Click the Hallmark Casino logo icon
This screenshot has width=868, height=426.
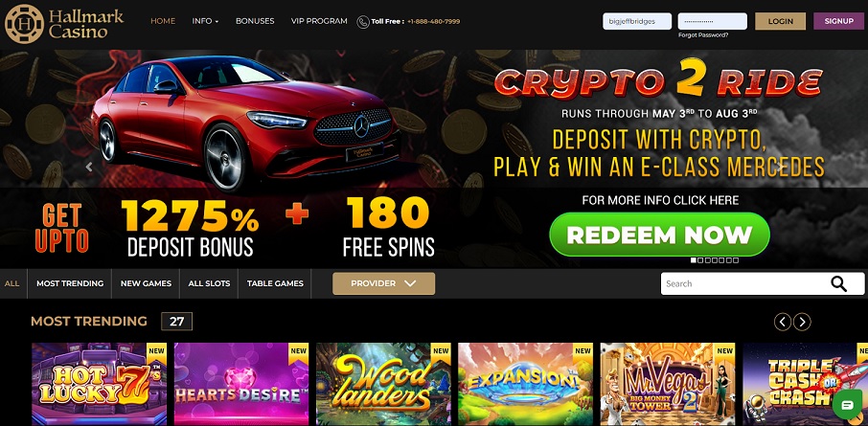click(x=24, y=24)
